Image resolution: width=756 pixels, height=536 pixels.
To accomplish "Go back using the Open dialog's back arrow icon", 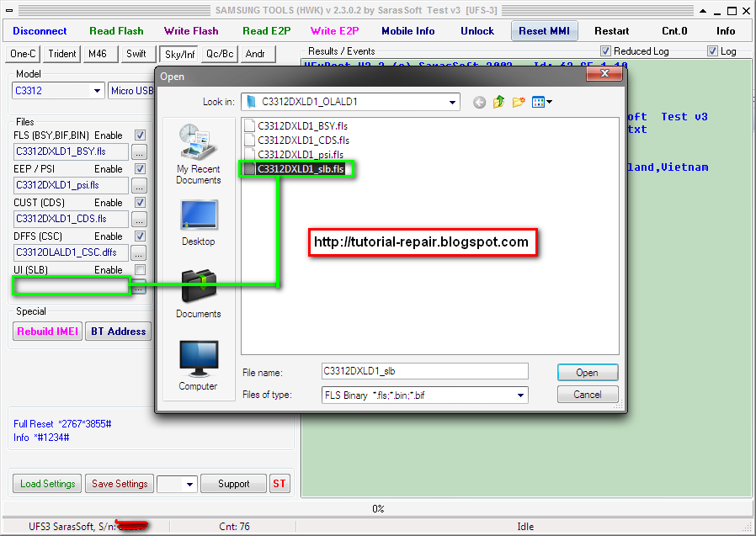I will pos(479,102).
